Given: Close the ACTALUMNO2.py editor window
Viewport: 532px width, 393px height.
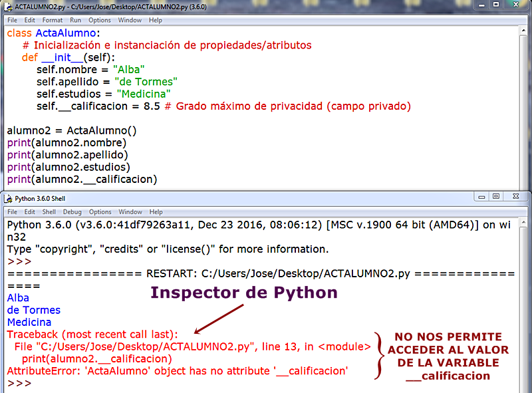Looking at the screenshot, I should coord(516,5).
